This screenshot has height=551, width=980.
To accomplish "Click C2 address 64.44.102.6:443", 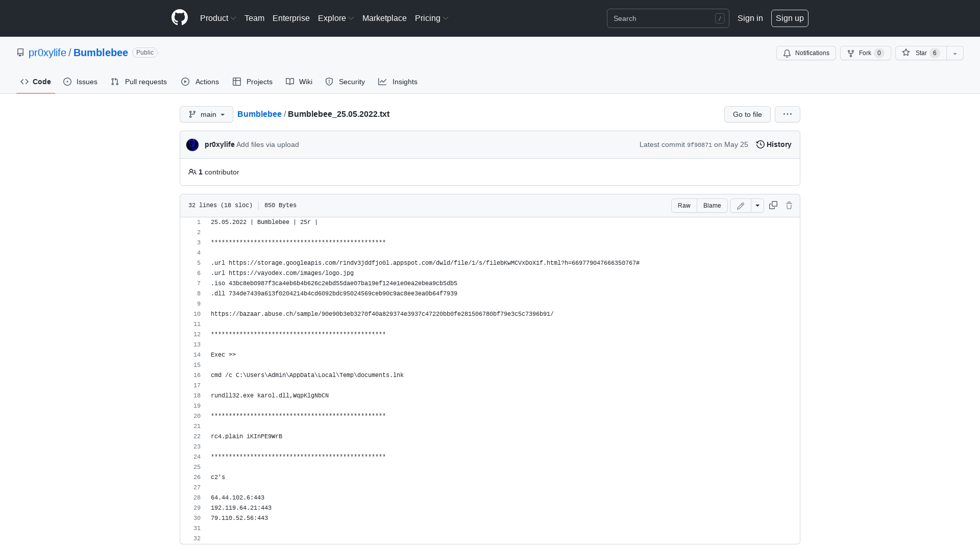I will pos(237,498).
